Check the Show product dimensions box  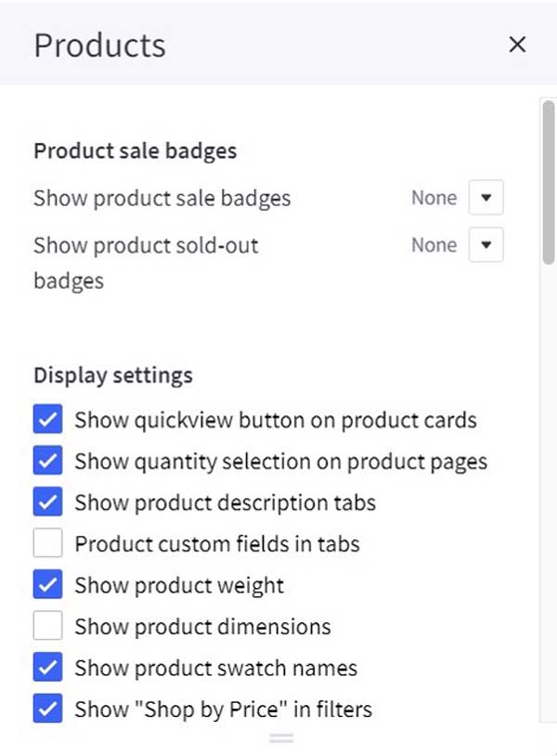point(47,626)
